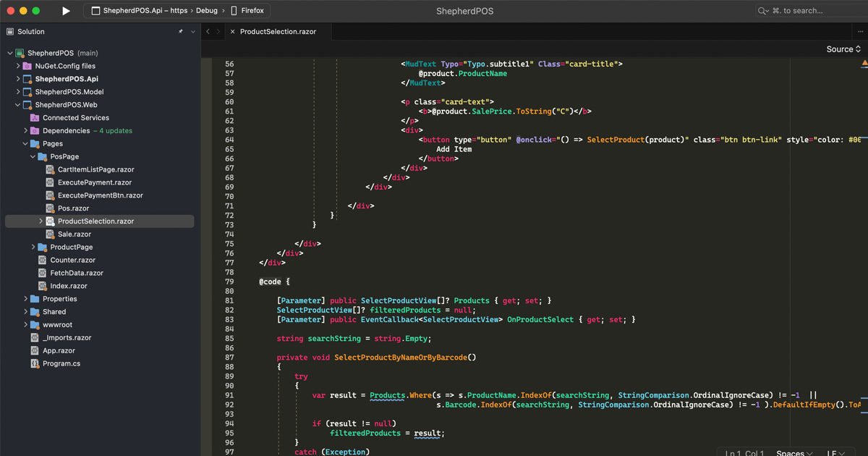This screenshot has height=456, width=868.
Task: Open the Sale.razor file
Action: click(x=75, y=235)
